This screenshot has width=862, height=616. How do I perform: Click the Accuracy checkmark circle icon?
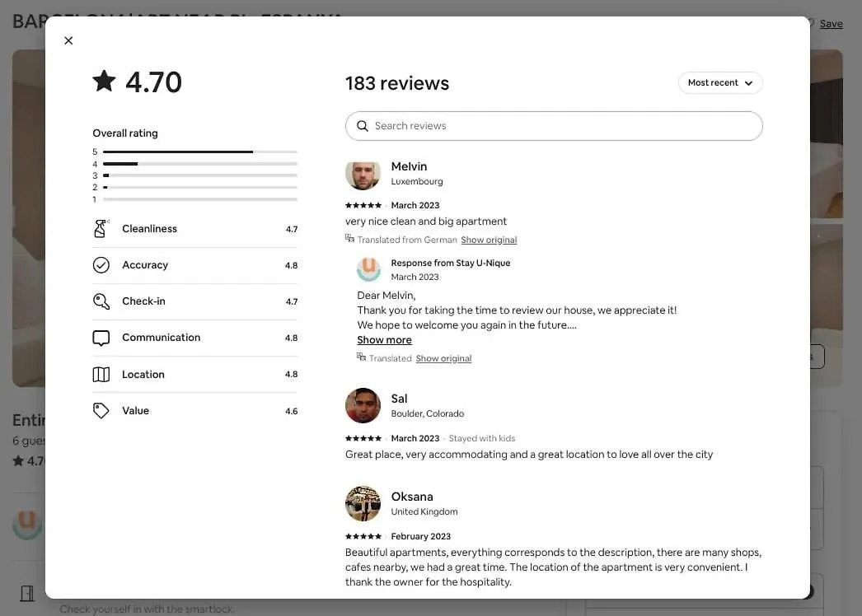pyautogui.click(x=101, y=265)
